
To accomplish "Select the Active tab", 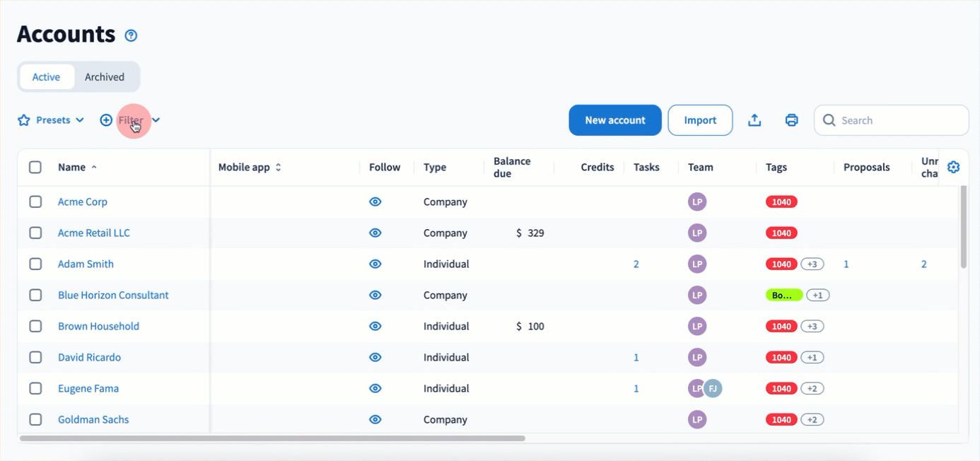I will click(46, 77).
